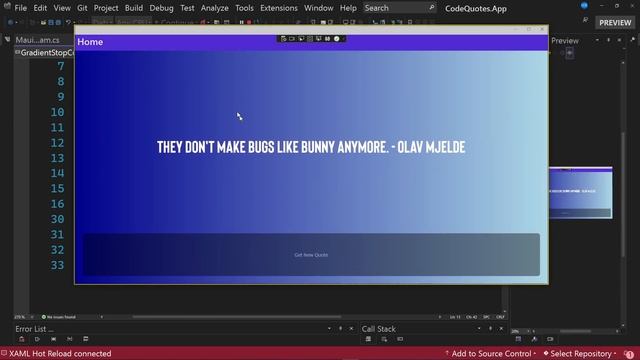Open the File menu
Screen dimensions: 640x360
(x=20, y=8)
